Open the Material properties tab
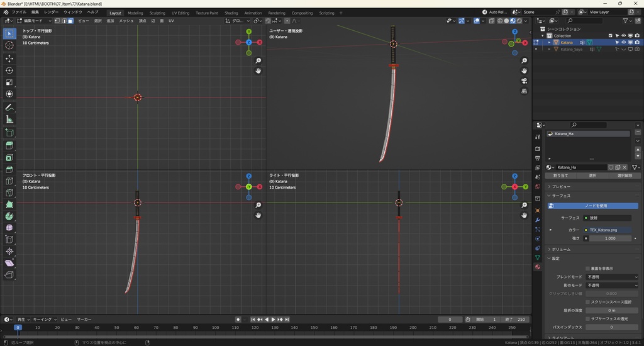This screenshot has height=346, width=644. 538,267
